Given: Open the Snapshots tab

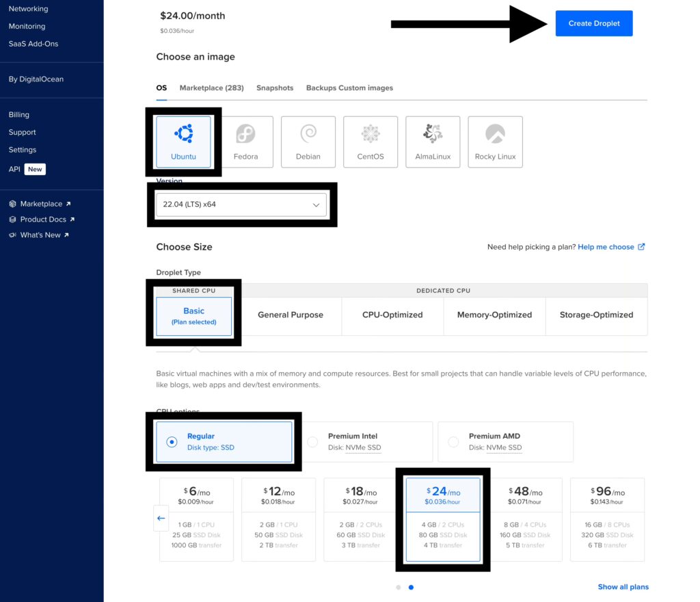Looking at the screenshot, I should tap(275, 88).
